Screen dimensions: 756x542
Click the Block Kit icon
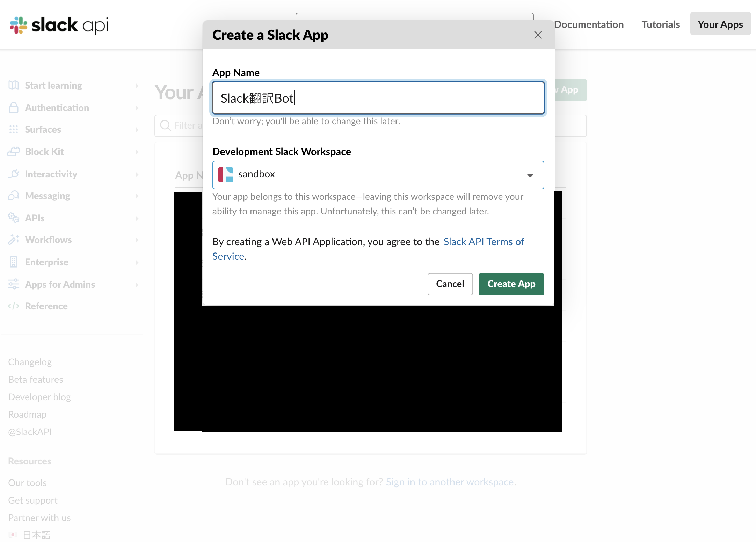14,152
